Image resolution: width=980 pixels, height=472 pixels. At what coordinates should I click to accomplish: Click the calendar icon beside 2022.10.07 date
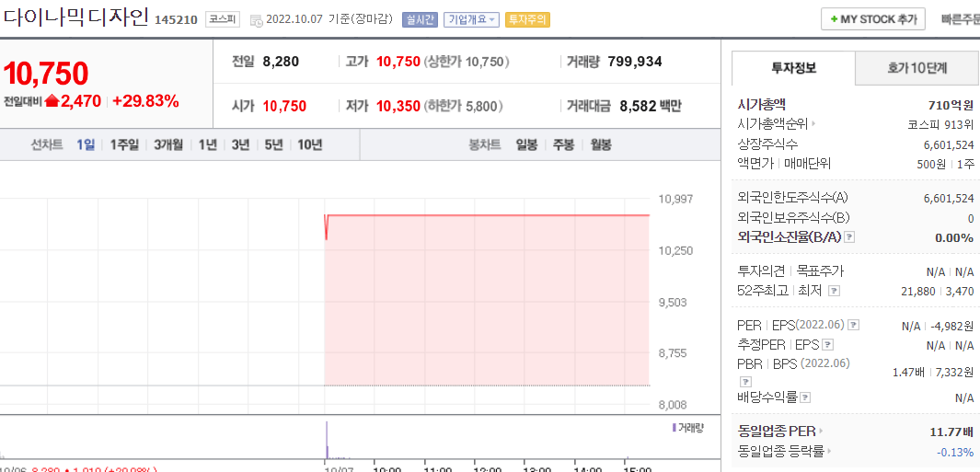point(256,20)
